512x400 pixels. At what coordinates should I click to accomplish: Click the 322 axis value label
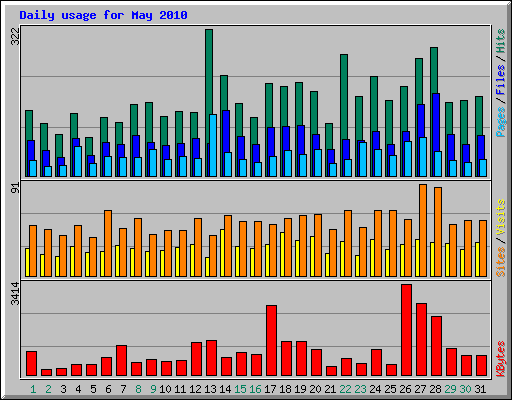click(16, 36)
